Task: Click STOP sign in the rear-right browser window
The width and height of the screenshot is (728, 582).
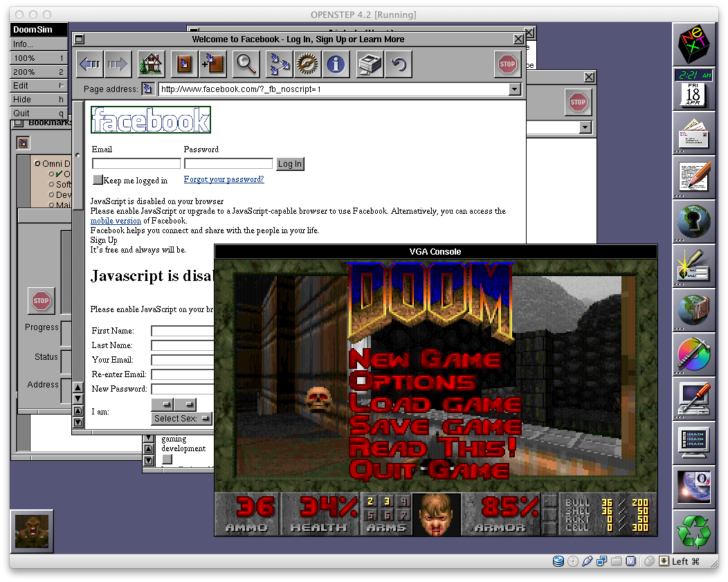Action: pyautogui.click(x=578, y=102)
